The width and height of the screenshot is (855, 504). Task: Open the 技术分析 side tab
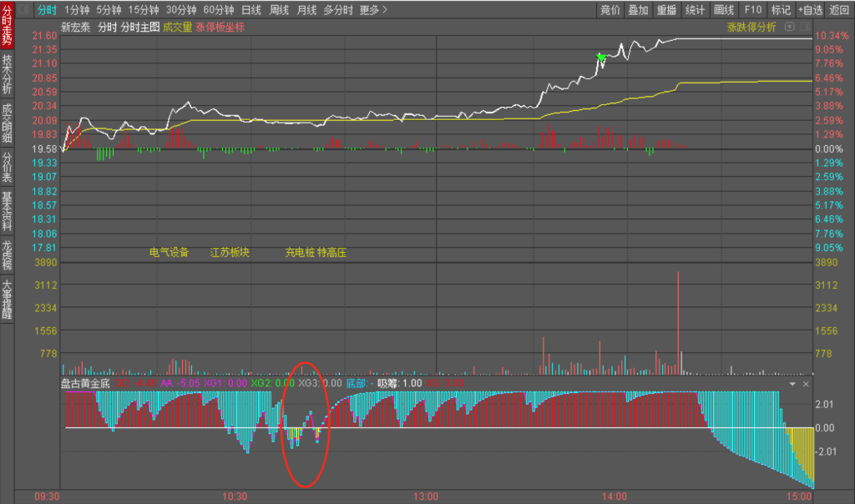pyautogui.click(x=8, y=74)
